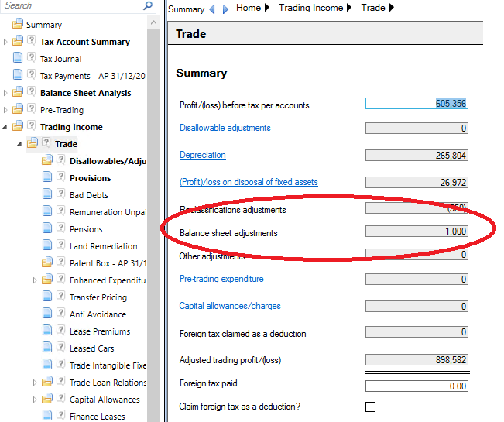Expand the Tax Account Summary node
This screenshot has width=504, height=422.
[5, 42]
